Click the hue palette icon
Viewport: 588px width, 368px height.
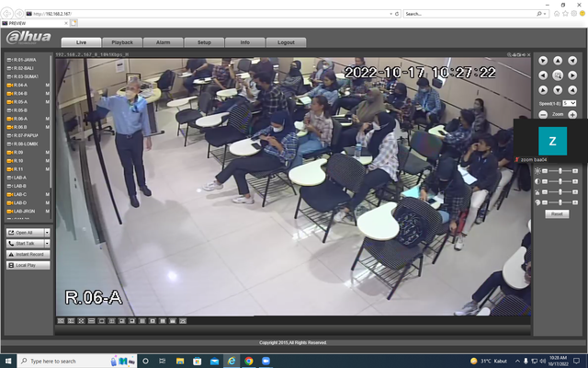[x=537, y=202]
